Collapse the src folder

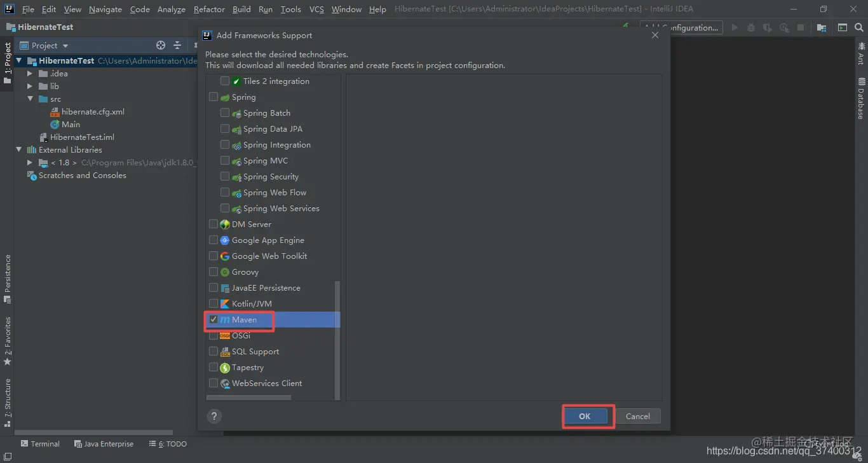pyautogui.click(x=30, y=99)
